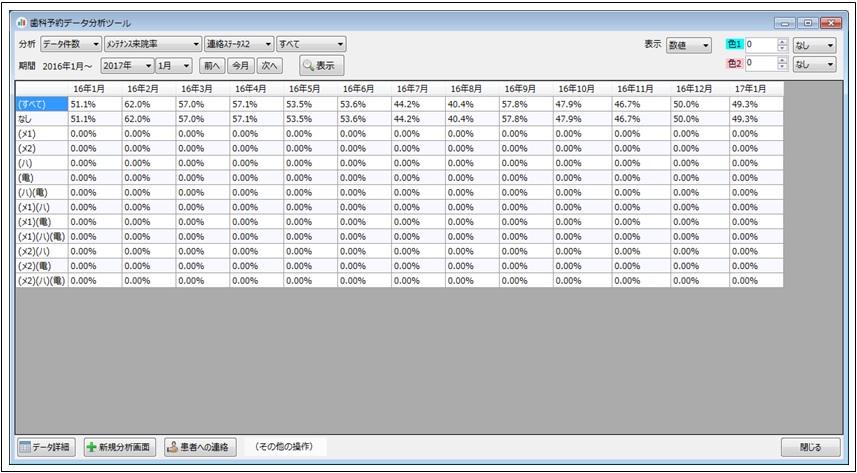857x473 pixels.
Task: Click 患者への連絡 button
Action: pos(201,447)
